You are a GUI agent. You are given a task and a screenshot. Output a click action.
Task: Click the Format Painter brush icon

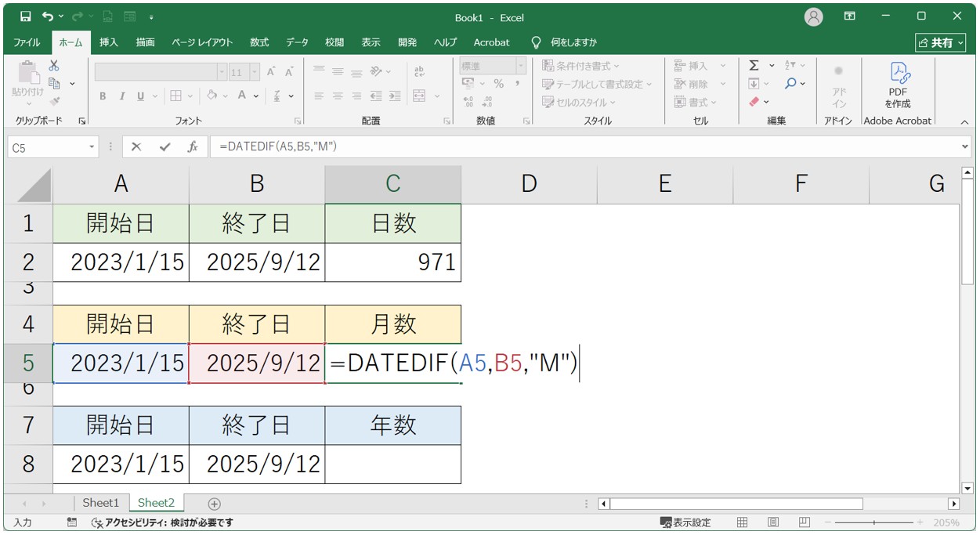pyautogui.click(x=54, y=101)
